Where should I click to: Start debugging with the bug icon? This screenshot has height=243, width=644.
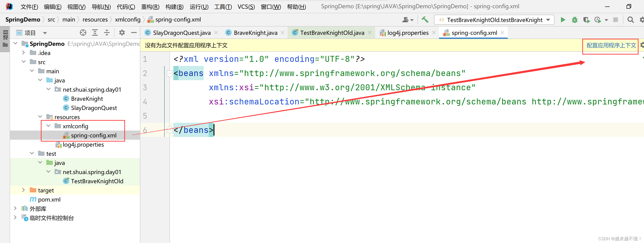click(x=575, y=20)
